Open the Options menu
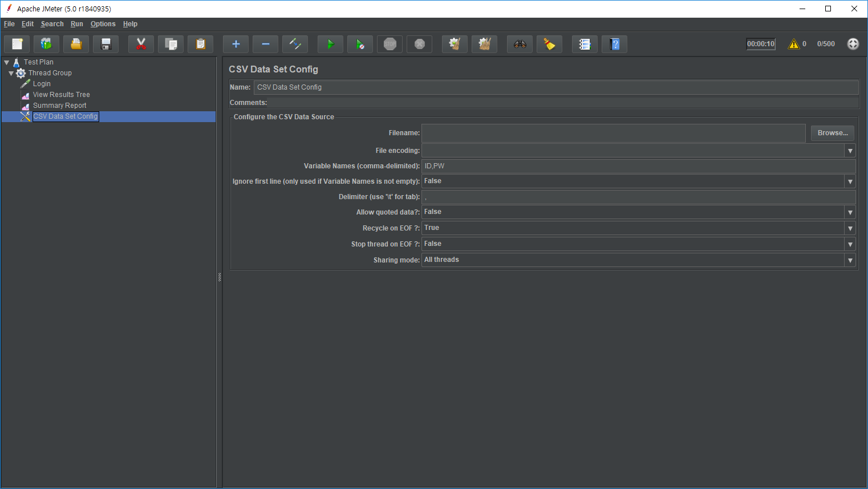Viewport: 868px width, 489px height. tap(103, 24)
